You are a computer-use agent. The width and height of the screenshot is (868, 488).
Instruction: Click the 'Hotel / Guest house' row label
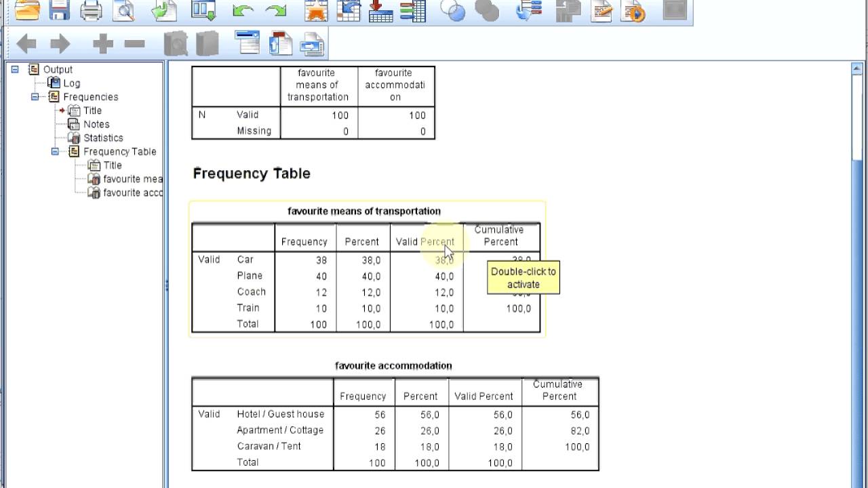click(281, 414)
